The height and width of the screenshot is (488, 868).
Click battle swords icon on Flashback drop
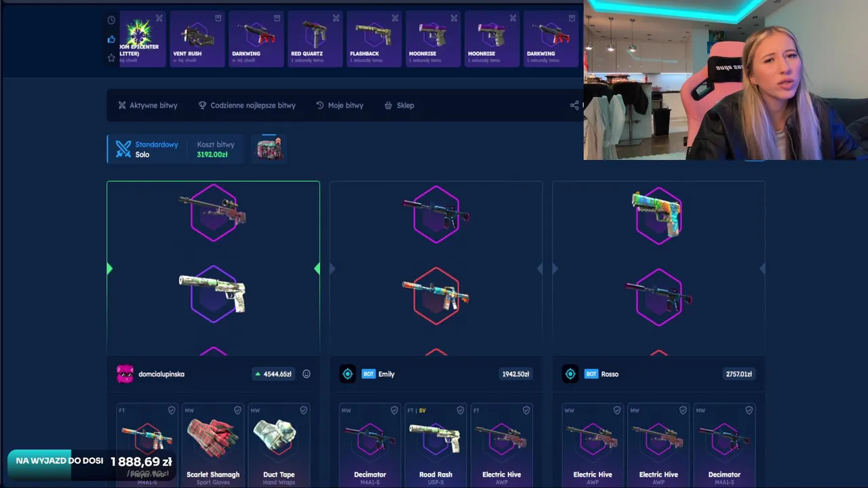click(395, 18)
